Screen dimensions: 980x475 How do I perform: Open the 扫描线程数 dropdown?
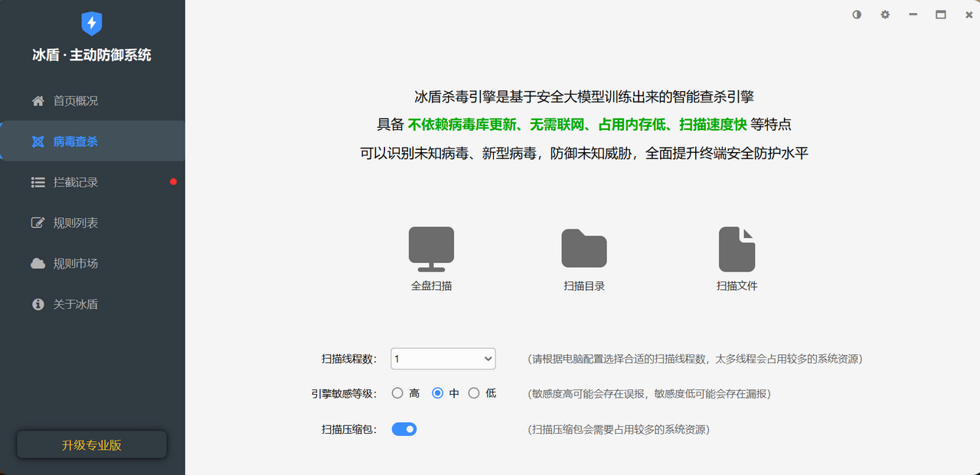(443, 359)
